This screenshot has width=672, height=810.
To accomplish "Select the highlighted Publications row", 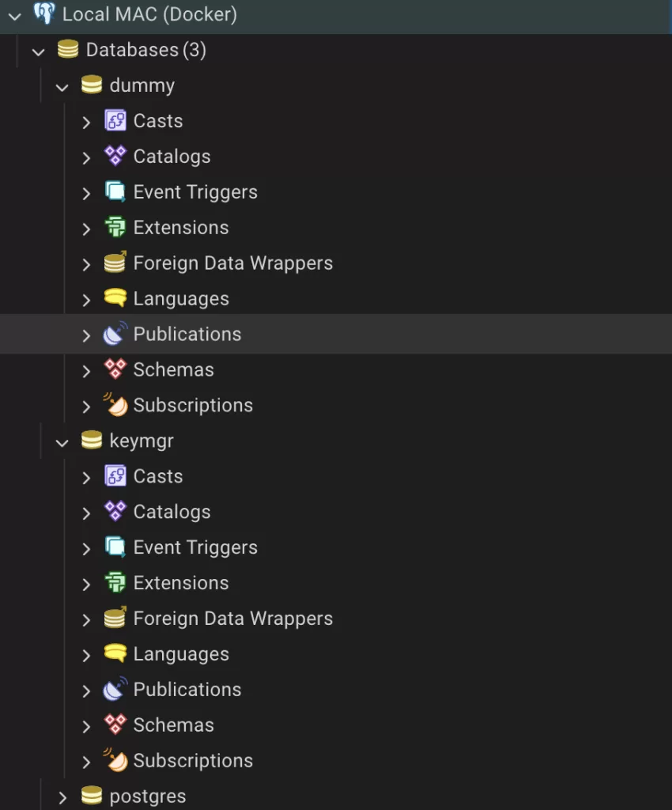I will click(x=188, y=334).
